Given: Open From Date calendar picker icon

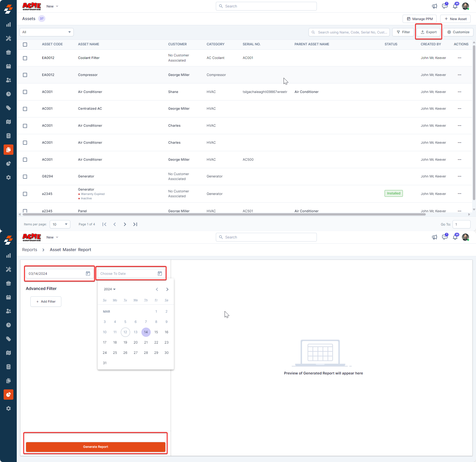Looking at the screenshot, I should coord(88,273).
